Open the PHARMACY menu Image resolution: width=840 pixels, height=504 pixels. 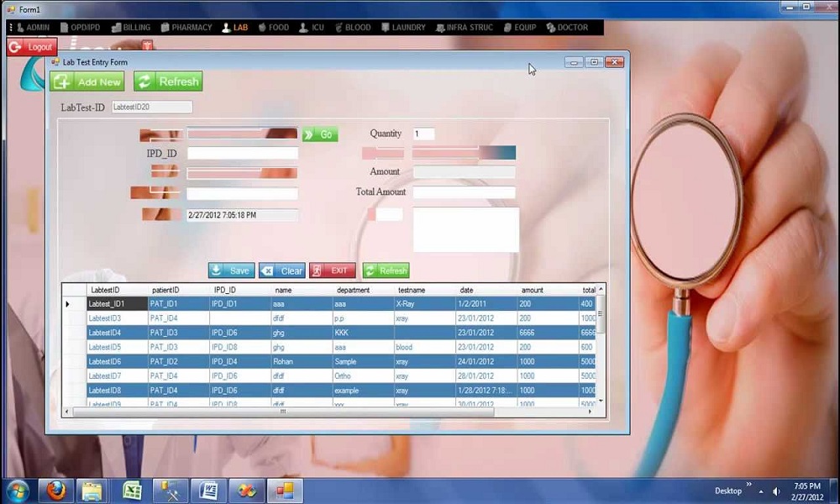(186, 28)
